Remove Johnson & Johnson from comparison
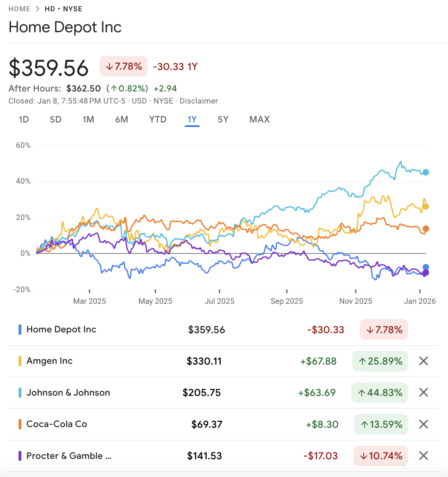Viewport: 448px width, 477px height. pyautogui.click(x=423, y=392)
